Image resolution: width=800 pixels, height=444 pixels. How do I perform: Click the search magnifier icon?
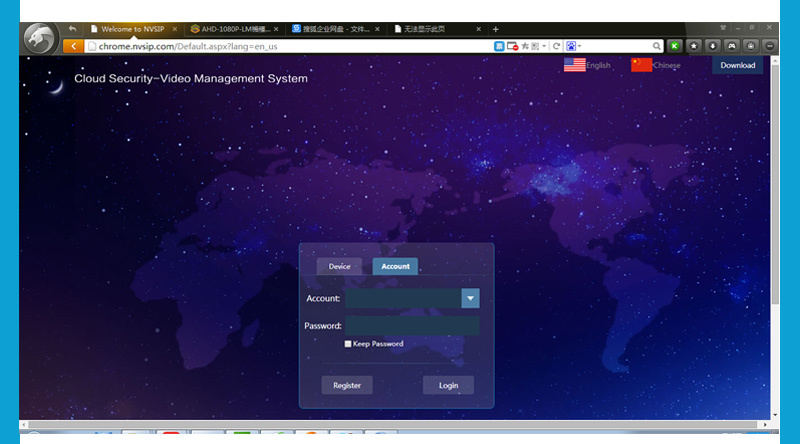click(657, 46)
